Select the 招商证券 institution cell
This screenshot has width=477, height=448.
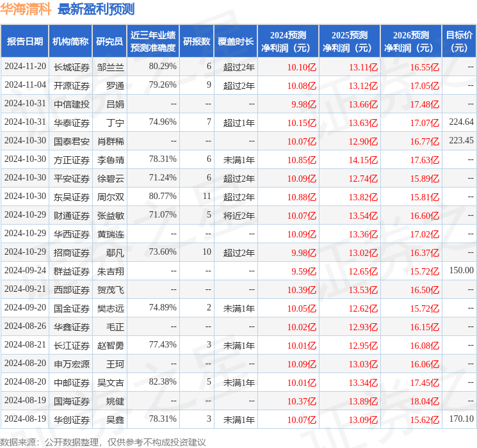(72, 253)
